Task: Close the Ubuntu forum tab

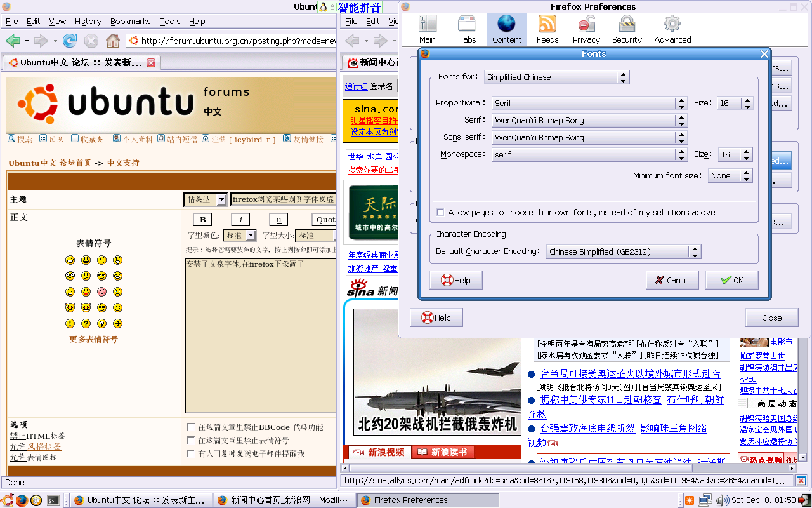Action: (x=151, y=63)
